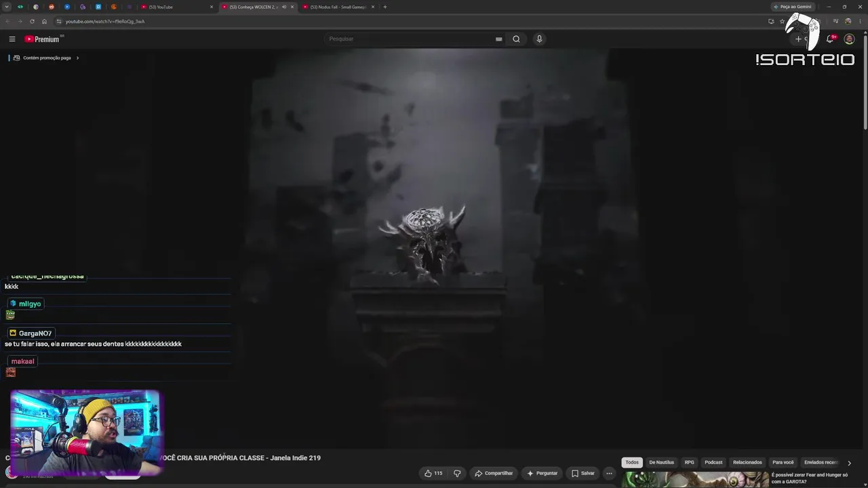
Task: Open the 'Contém promoção paga' link
Action: (47, 58)
